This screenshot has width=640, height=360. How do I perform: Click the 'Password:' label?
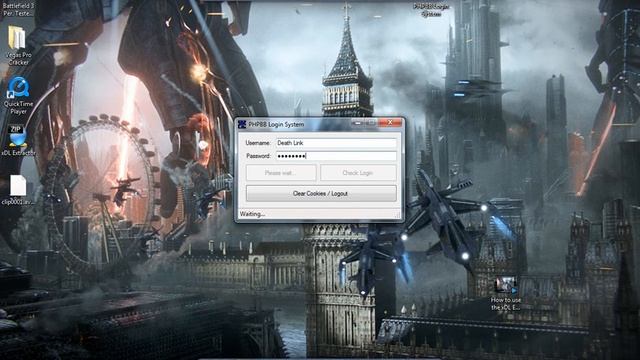coord(258,156)
